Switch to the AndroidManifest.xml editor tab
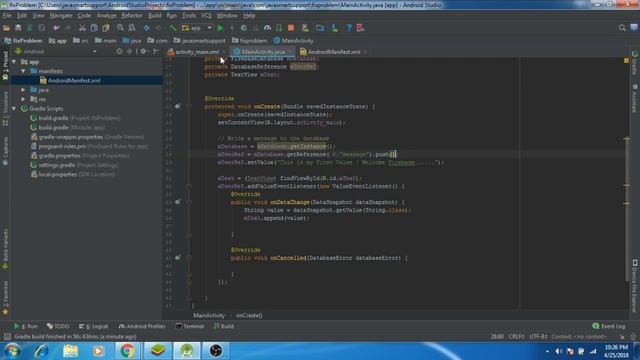This screenshot has height=360, width=640. coord(334,52)
